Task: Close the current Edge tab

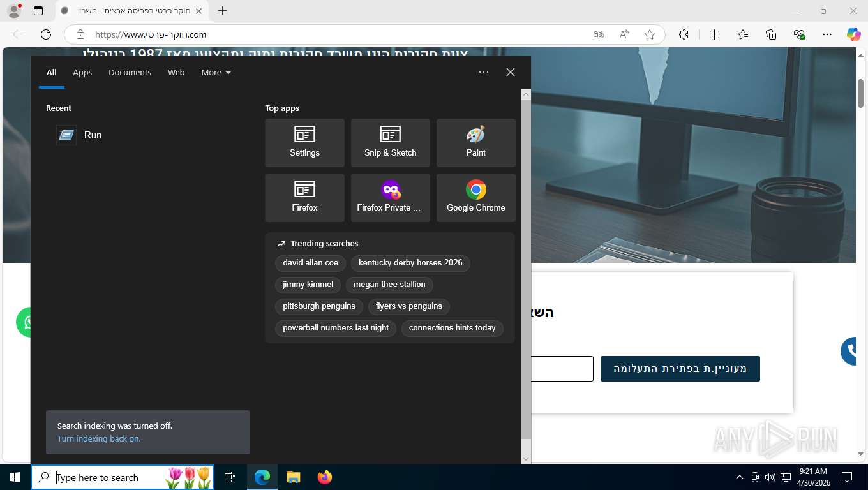Action: tap(198, 11)
